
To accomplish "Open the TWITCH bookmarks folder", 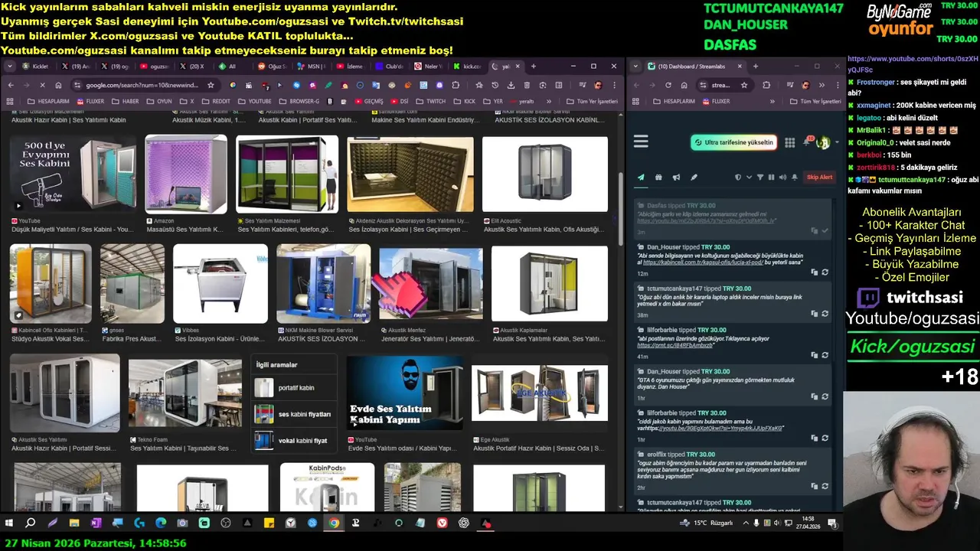I will point(431,101).
